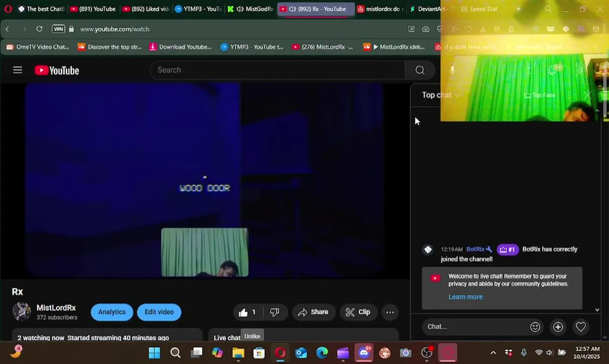The width and height of the screenshot is (609, 364).
Task: Click Opera icon in taskbar
Action: tap(280, 353)
